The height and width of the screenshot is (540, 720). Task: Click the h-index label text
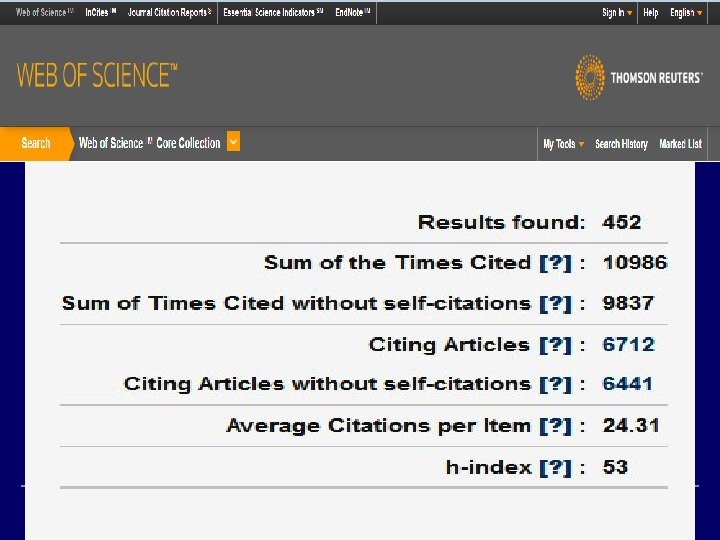[489, 467]
